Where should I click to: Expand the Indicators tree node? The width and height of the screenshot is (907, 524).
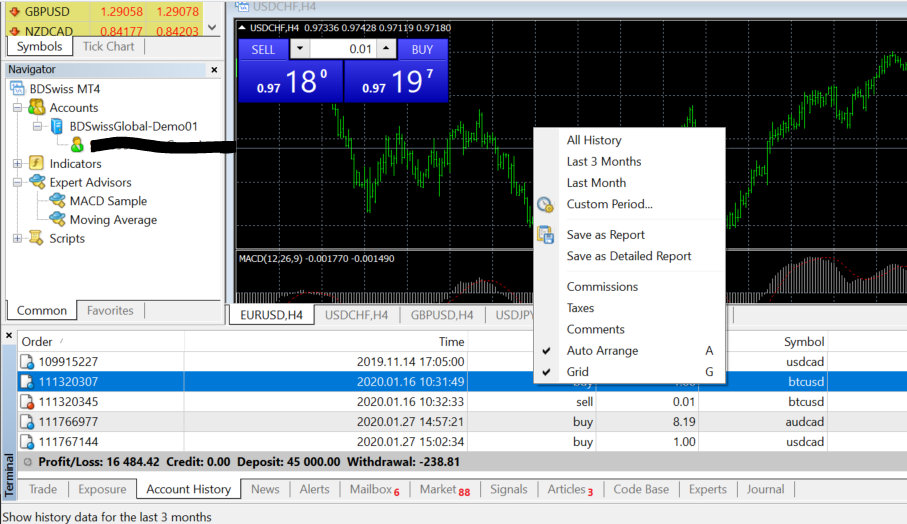click(17, 163)
